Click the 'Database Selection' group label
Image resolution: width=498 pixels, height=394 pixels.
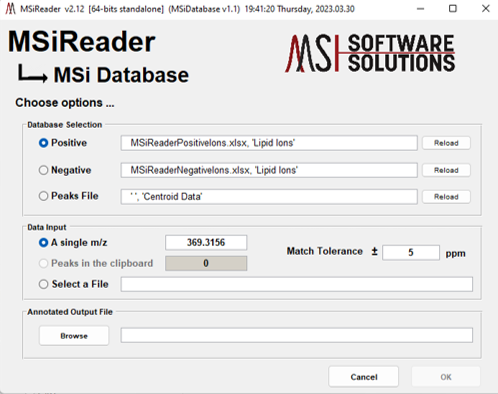coord(65,125)
